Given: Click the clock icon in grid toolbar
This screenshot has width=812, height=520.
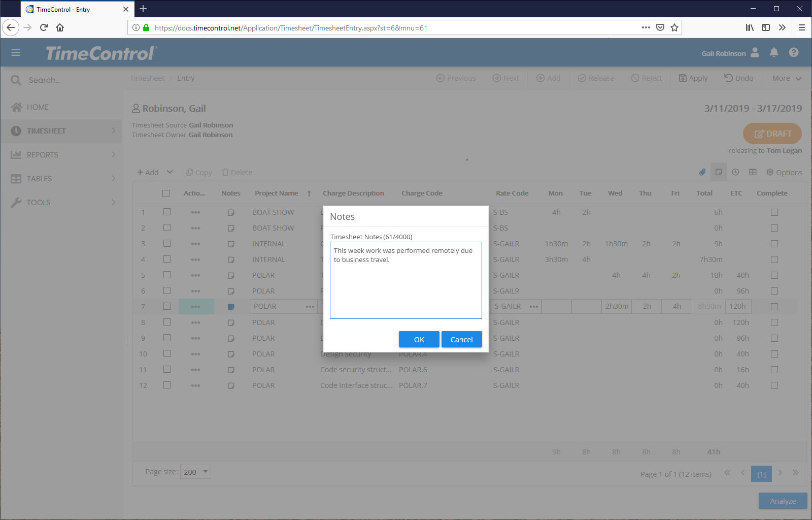Looking at the screenshot, I should pyautogui.click(x=735, y=172).
